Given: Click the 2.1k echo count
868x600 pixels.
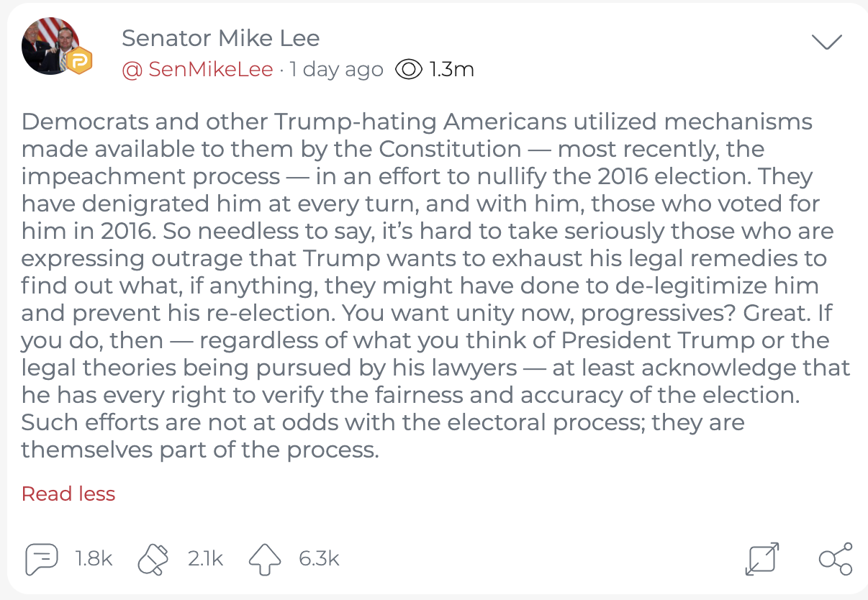Looking at the screenshot, I should [x=205, y=558].
